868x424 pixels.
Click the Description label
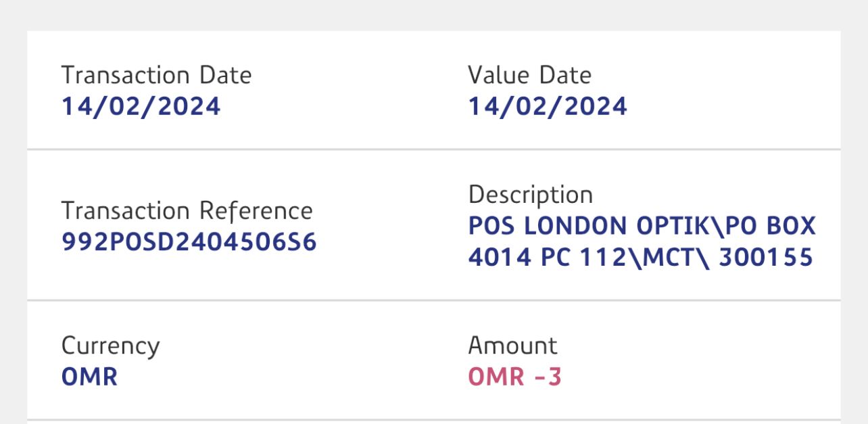[530, 195]
